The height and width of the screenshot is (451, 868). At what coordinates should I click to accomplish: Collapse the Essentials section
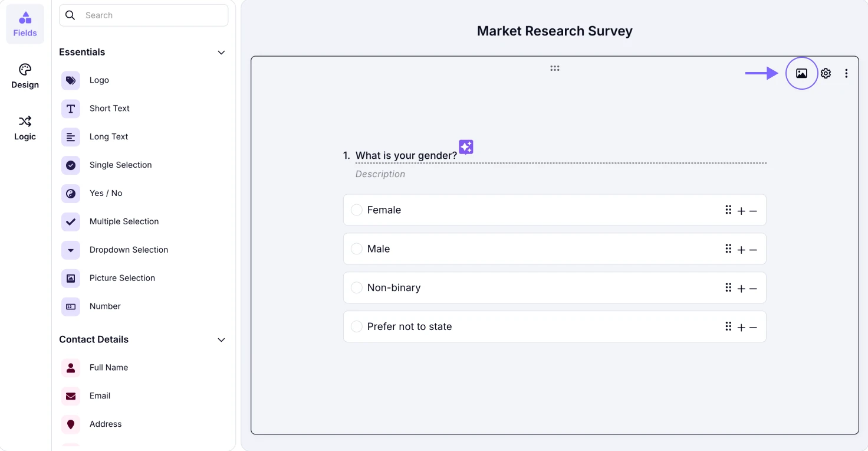pyautogui.click(x=221, y=53)
